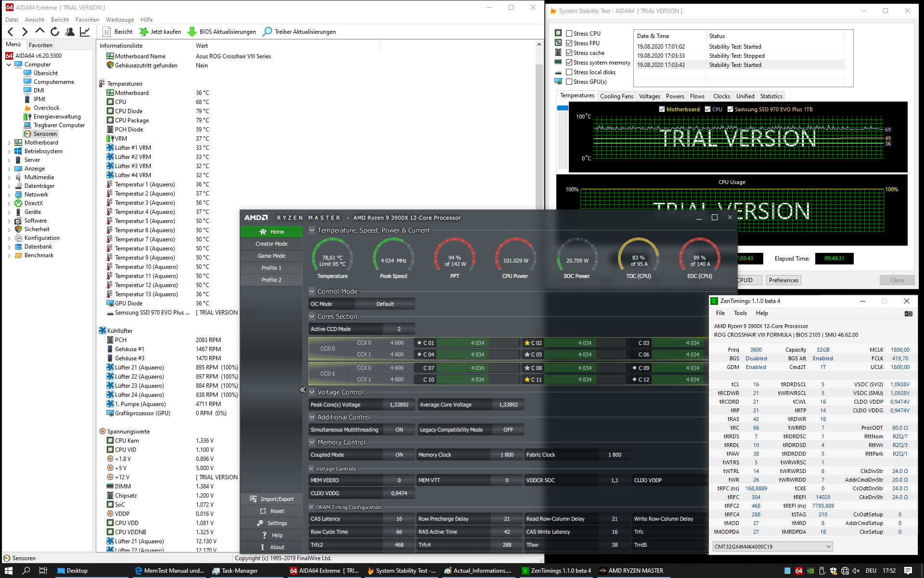Toggle Samsung SSD 970 EVO graph checkbox
The image size is (924, 578).
coord(731,109)
